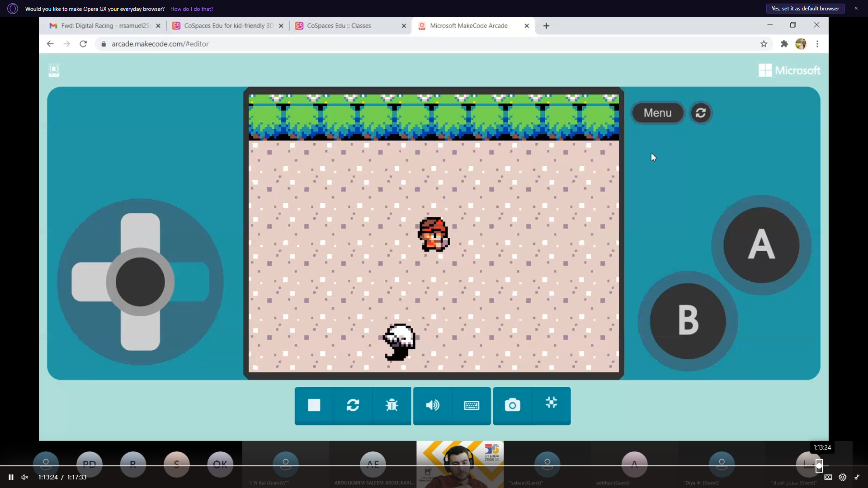The image size is (868, 488).
Task: Click the white ghost sprite
Action: click(399, 342)
